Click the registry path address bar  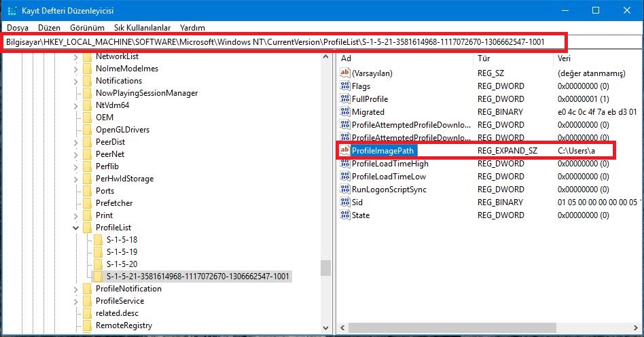(x=284, y=42)
